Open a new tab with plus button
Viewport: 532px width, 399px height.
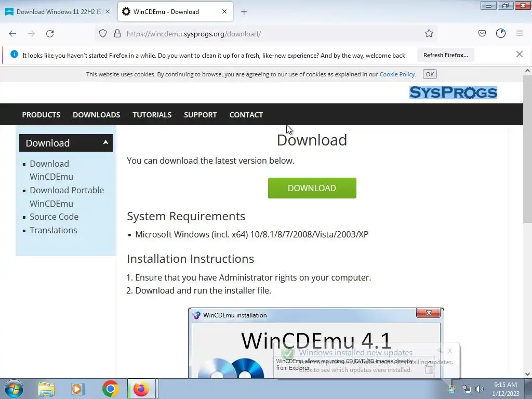244,12
